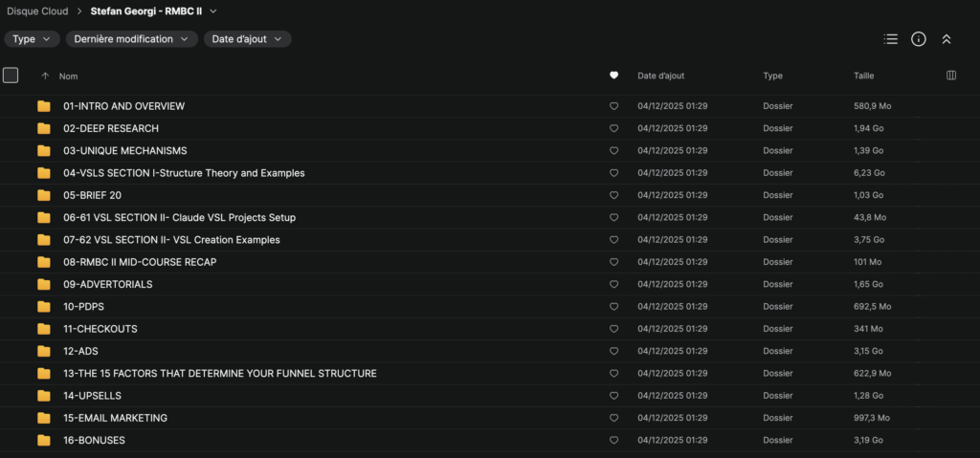This screenshot has width=980, height=458.
Task: Open the Dernière modification filter dropdown
Action: [x=132, y=39]
